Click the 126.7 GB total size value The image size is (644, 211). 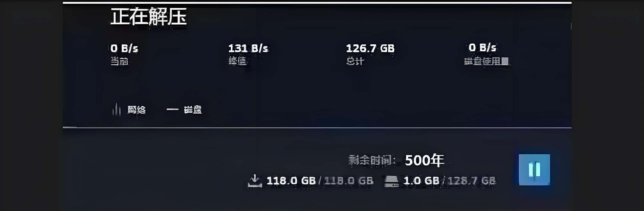point(370,48)
